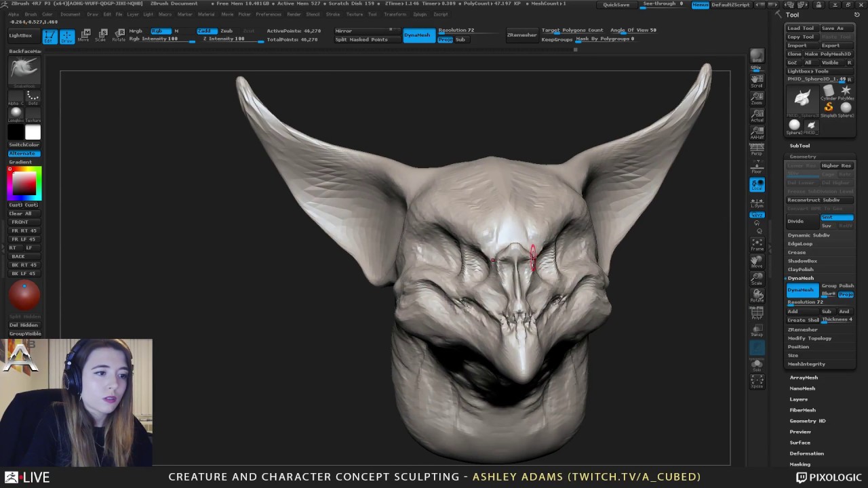The image size is (868, 488).
Task: Select the Move transform tool in top shelf
Action: click(83, 36)
